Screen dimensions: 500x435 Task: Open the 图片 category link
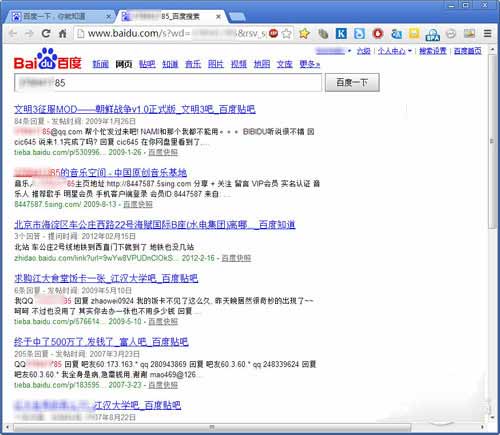tap(216, 64)
